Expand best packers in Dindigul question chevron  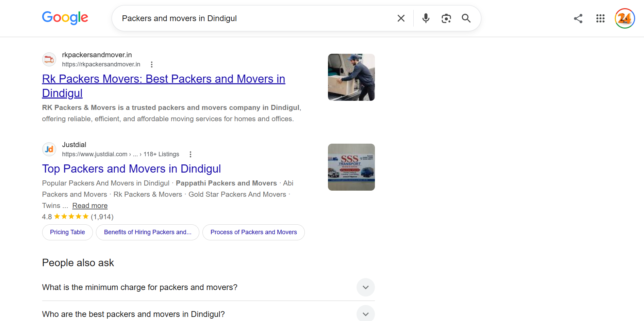coord(366,314)
